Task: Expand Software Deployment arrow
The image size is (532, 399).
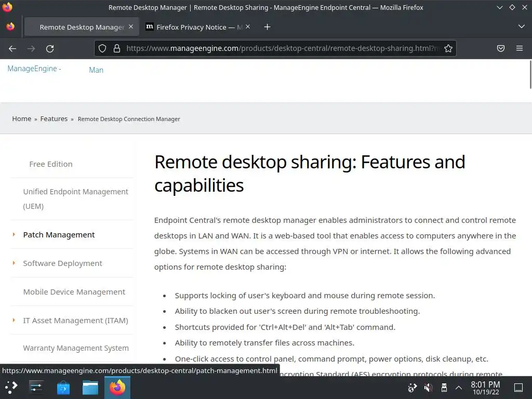Action: [x=14, y=263]
